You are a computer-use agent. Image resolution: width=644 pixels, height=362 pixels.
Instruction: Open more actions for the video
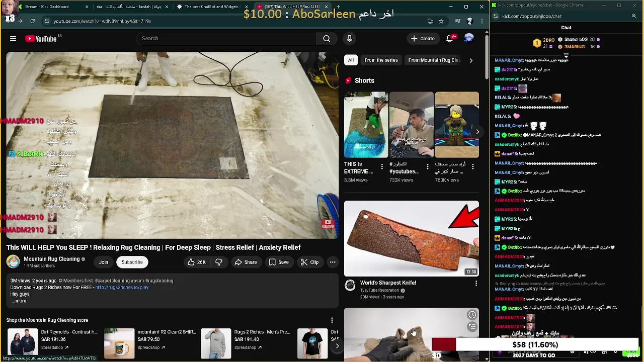point(333,262)
